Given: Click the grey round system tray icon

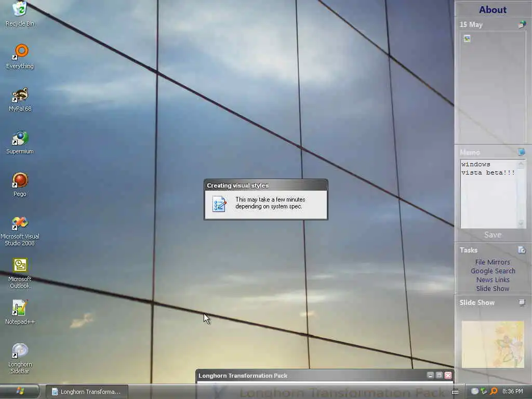Looking at the screenshot, I should pyautogui.click(x=475, y=391).
